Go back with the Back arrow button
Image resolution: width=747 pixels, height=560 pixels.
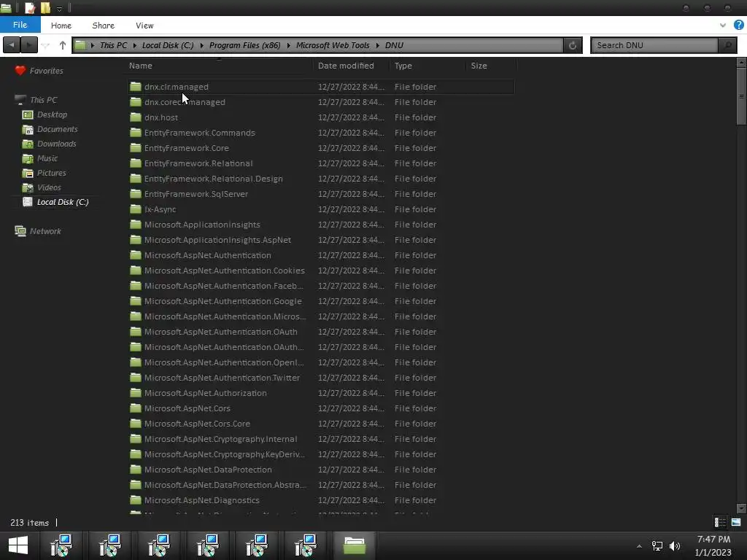click(x=12, y=45)
